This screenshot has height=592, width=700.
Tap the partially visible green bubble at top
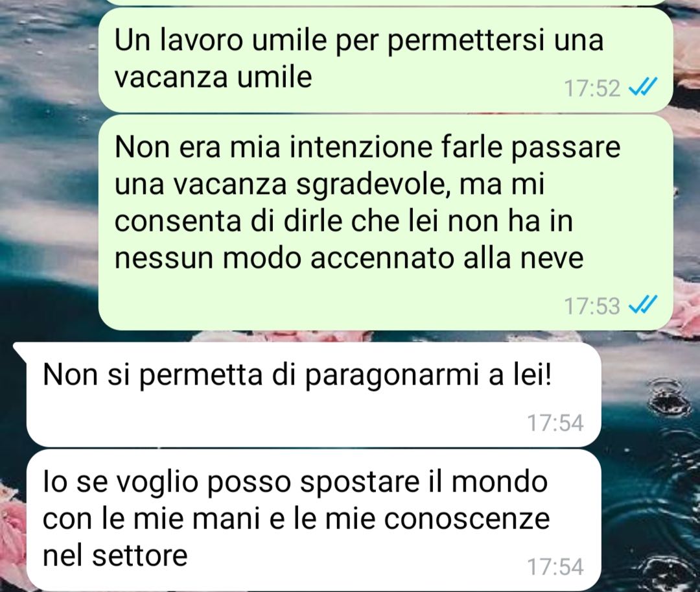[x=386, y=2]
